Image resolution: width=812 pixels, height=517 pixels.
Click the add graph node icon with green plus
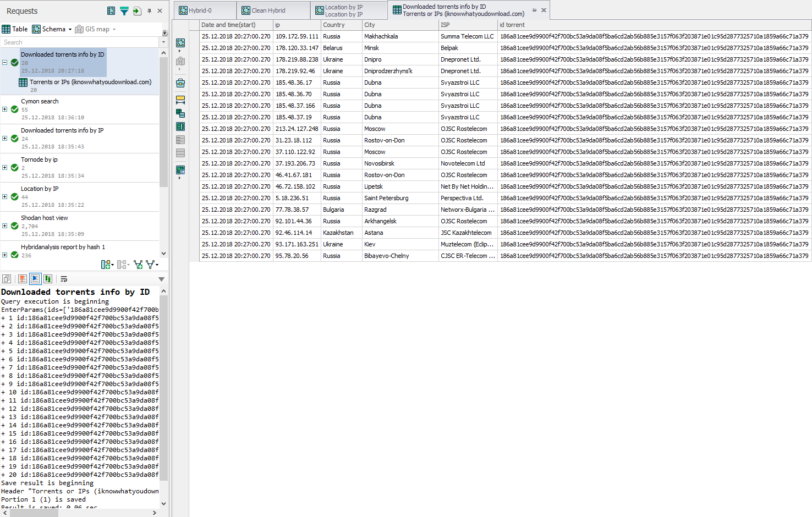point(138,265)
